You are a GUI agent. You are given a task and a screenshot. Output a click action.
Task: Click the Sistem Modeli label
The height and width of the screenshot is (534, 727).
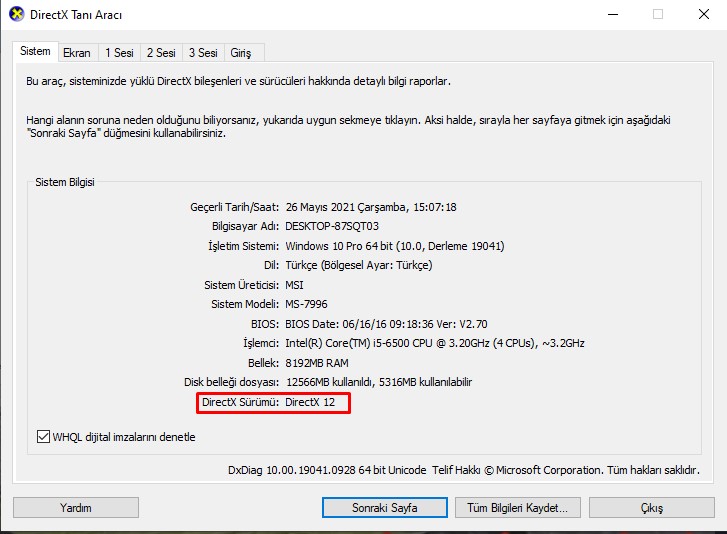(245, 304)
